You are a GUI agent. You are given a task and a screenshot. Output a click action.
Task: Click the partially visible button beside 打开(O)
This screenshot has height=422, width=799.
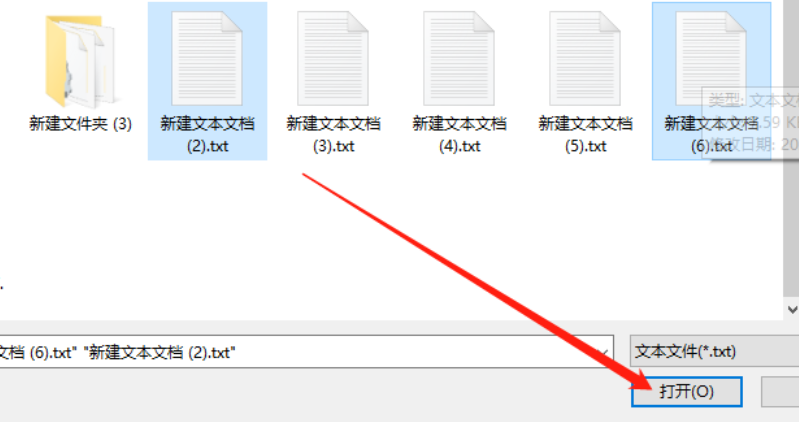coord(780,391)
